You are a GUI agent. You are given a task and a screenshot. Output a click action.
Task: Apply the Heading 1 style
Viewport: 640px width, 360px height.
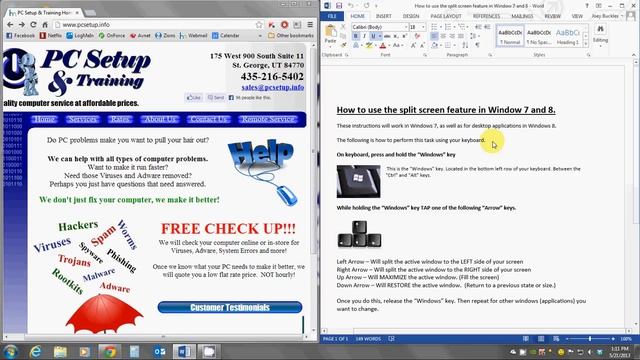click(568, 36)
